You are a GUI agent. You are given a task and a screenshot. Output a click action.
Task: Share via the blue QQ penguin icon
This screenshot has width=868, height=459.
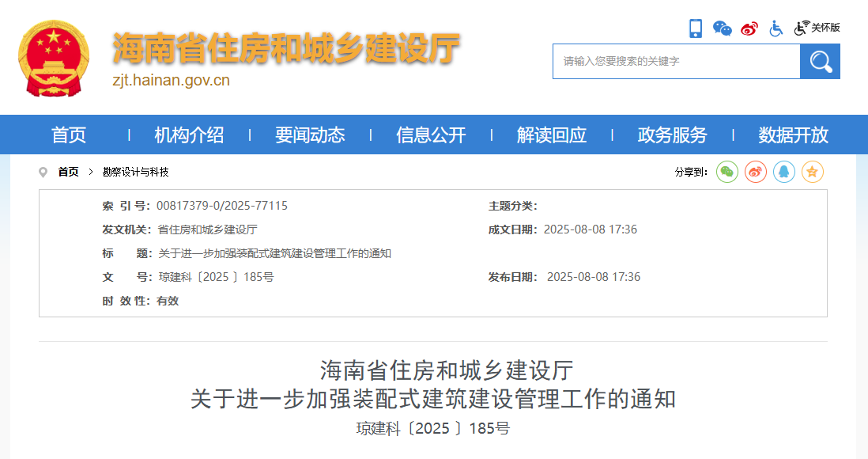(x=783, y=172)
